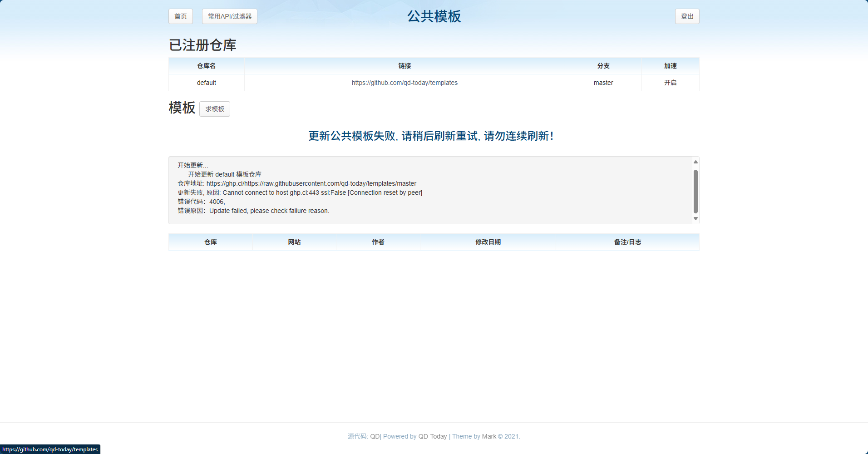Click the 作者 template table header
868x454 pixels.
click(x=378, y=242)
